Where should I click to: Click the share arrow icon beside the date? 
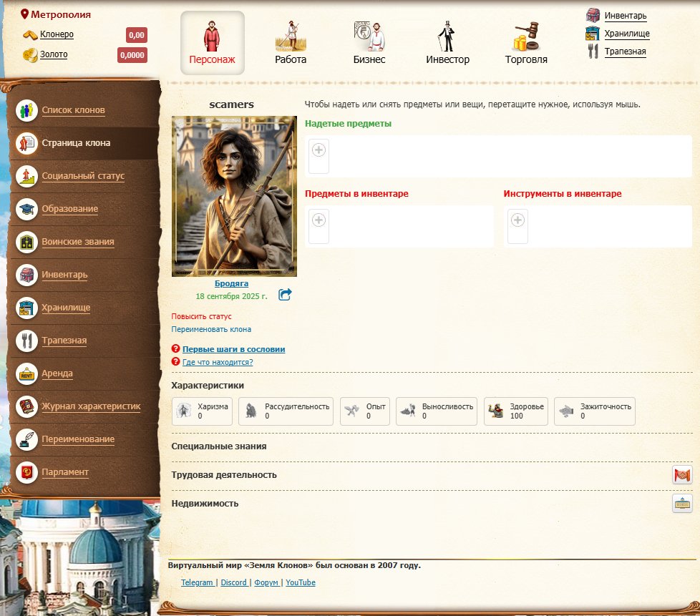click(x=285, y=295)
